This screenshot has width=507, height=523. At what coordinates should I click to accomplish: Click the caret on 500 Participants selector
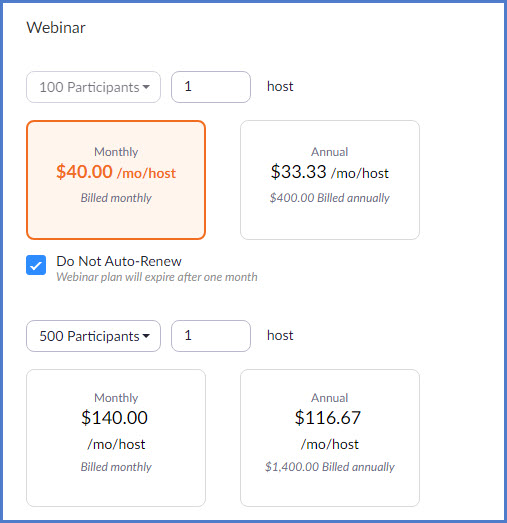point(146,336)
